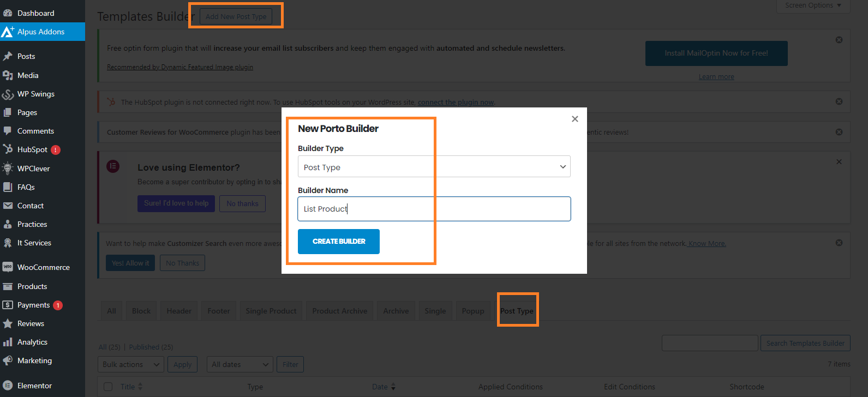This screenshot has width=868, height=397.
Task: Sort the table by Title column
Action: 131,387
